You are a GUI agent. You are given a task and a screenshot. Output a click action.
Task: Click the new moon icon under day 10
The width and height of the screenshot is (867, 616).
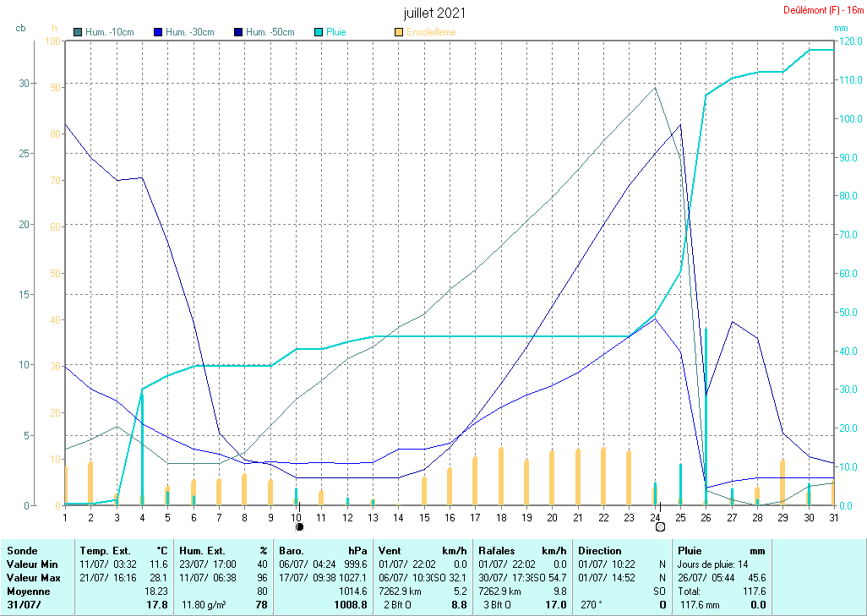click(299, 526)
